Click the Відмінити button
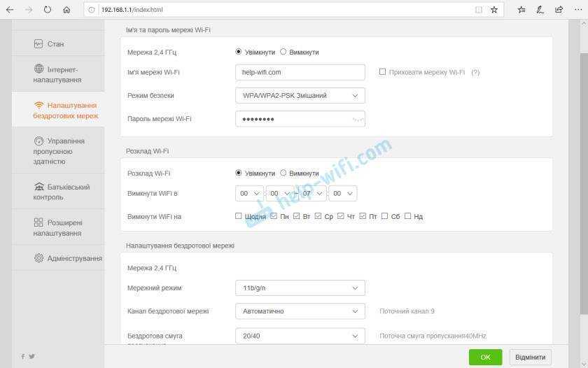The height and width of the screenshot is (368, 588). pyautogui.click(x=530, y=357)
